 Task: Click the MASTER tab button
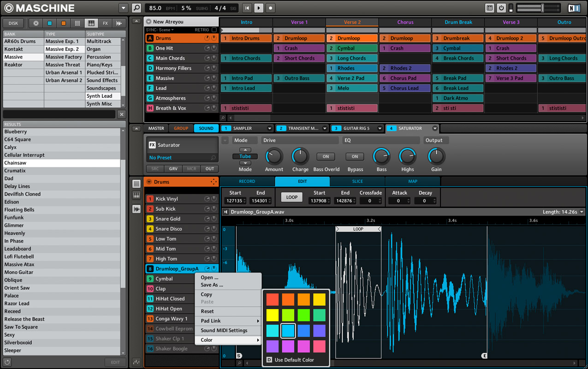pyautogui.click(x=156, y=129)
